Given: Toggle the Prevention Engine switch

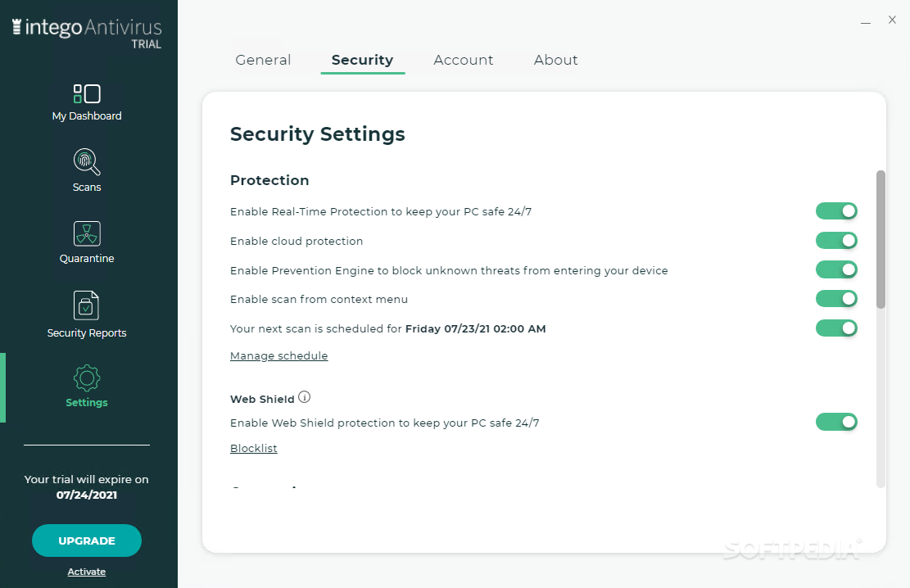Looking at the screenshot, I should [x=836, y=269].
